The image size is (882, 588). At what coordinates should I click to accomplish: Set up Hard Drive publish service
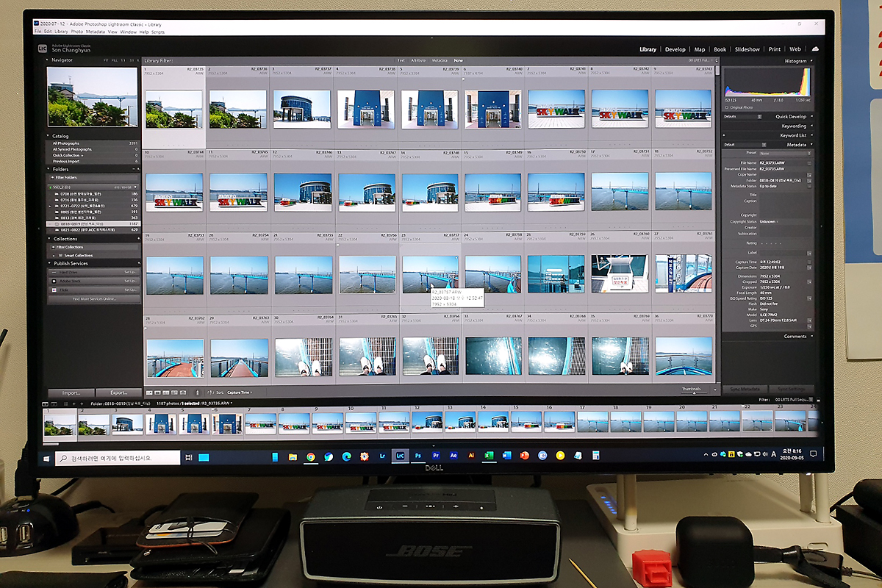coord(129,273)
